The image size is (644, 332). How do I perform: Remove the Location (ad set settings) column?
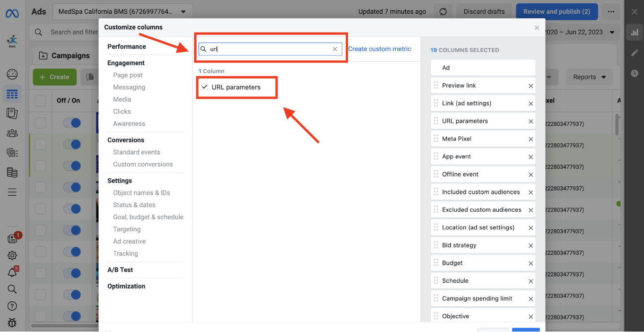pos(531,228)
